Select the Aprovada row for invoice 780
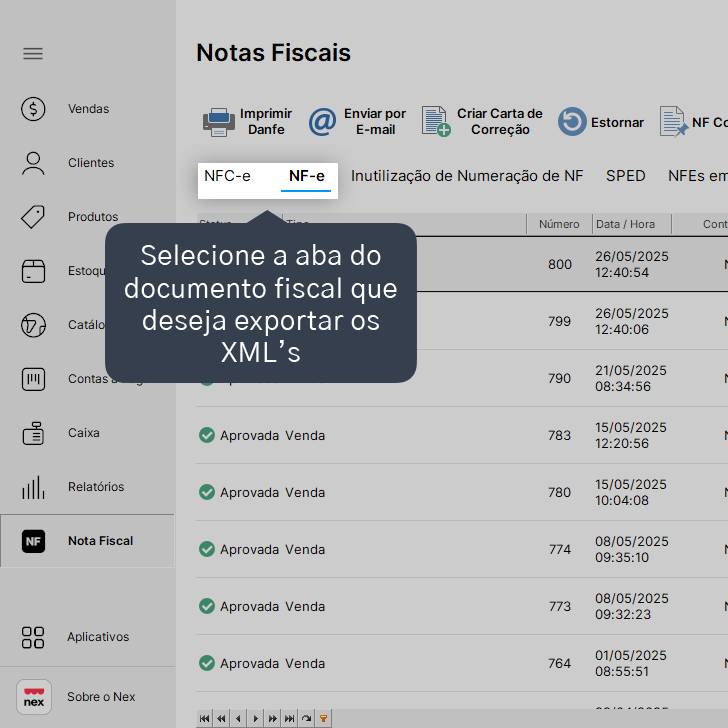Screen dimensions: 728x728 [x=462, y=493]
